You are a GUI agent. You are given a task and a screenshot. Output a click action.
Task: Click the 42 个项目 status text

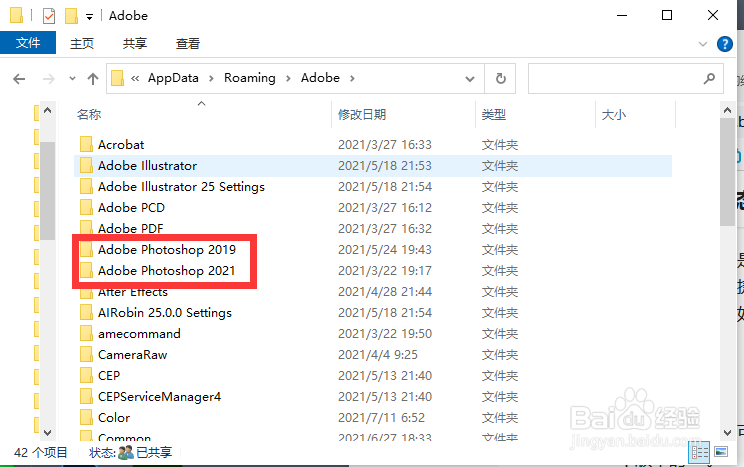pos(41,452)
